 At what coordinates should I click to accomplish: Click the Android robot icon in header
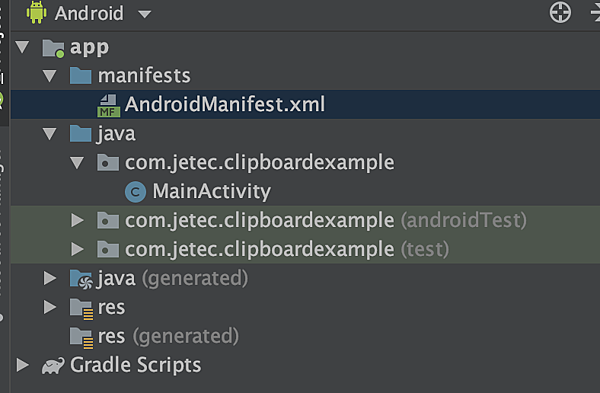[x=36, y=12]
